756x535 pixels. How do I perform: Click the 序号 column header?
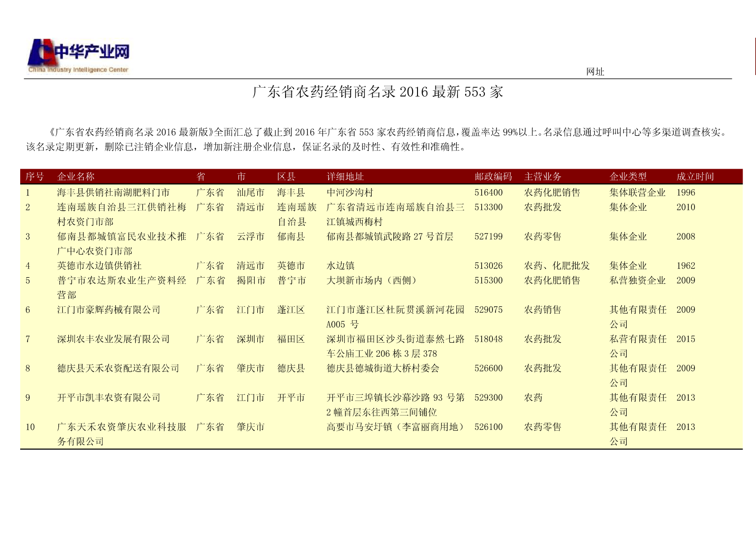35,177
